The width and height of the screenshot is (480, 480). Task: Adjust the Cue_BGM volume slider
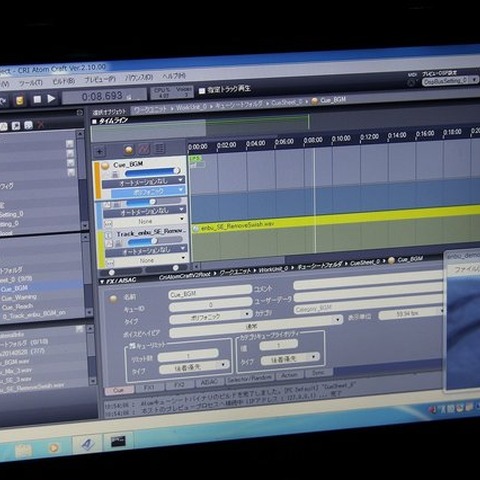[152, 172]
